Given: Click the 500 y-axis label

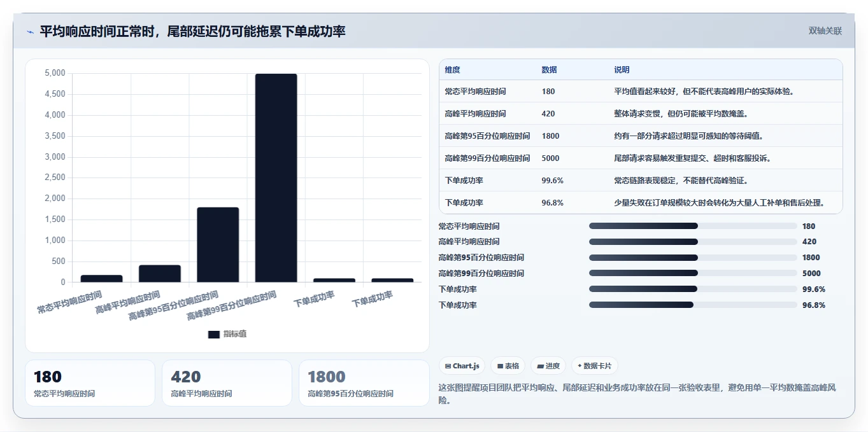Looking at the screenshot, I should click(x=59, y=261).
